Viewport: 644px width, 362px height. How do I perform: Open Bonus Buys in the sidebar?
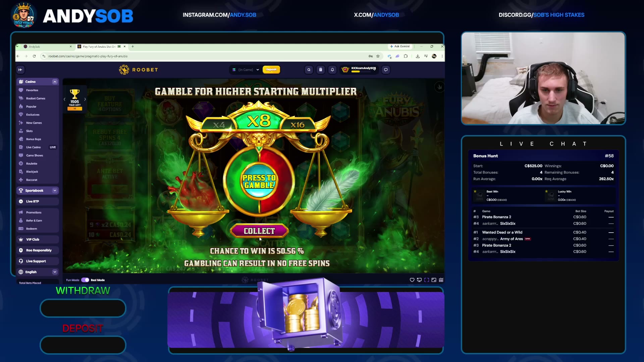tap(34, 139)
